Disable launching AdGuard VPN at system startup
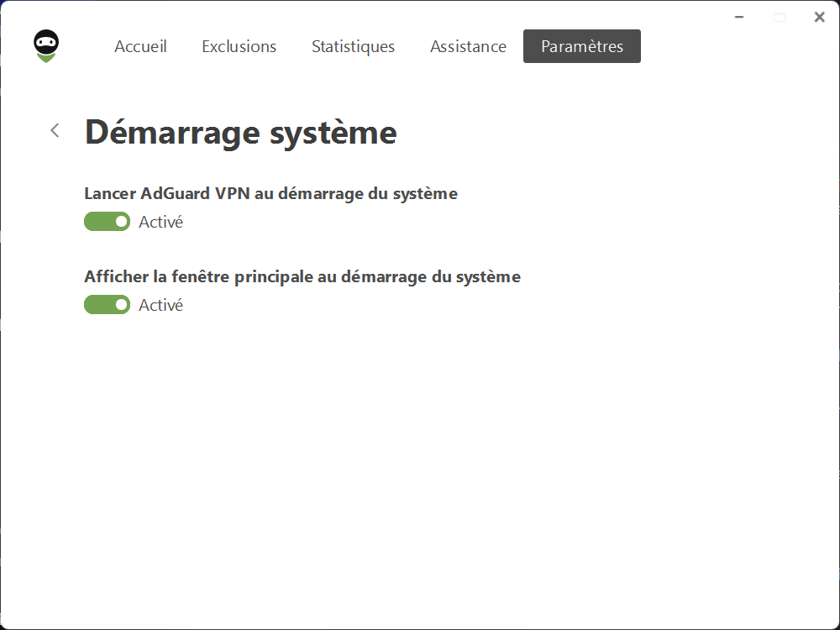Screen dimensions: 840x630 coord(107,222)
